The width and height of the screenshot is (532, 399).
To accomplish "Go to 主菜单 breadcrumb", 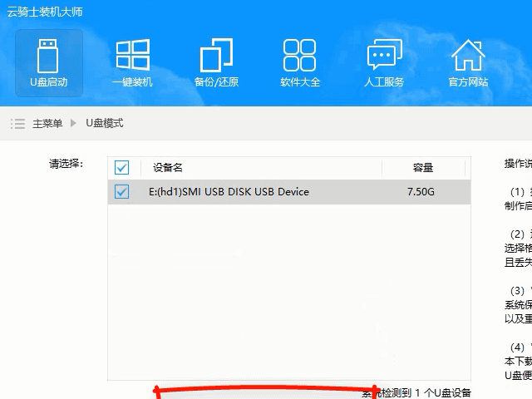I will (47, 124).
